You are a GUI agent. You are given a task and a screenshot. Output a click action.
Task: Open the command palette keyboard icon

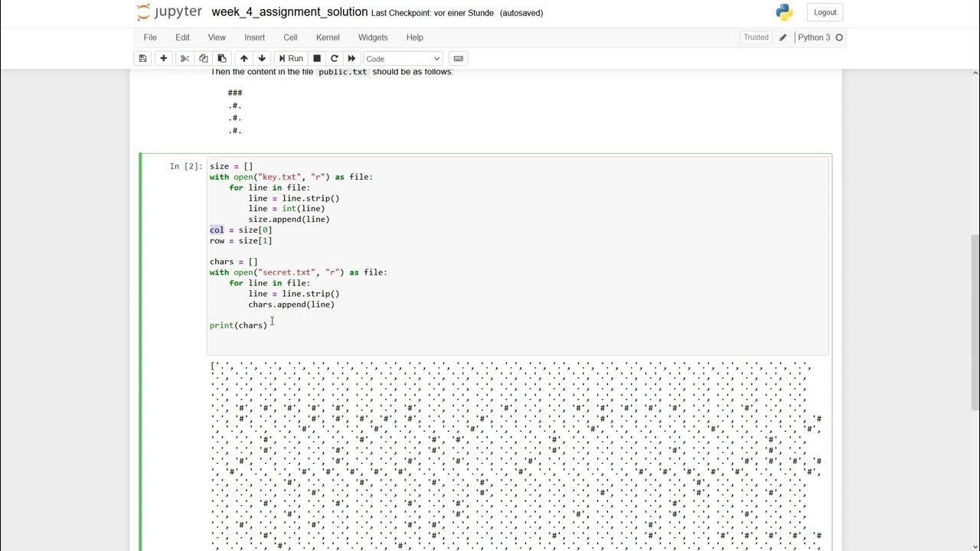coord(458,58)
